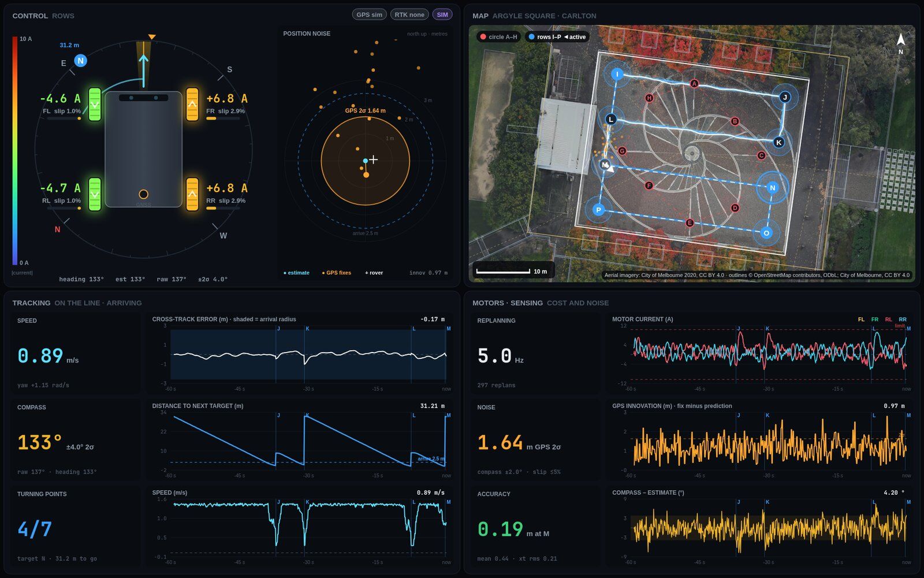
Task: Select waypoint L on the map
Action: 611,120
